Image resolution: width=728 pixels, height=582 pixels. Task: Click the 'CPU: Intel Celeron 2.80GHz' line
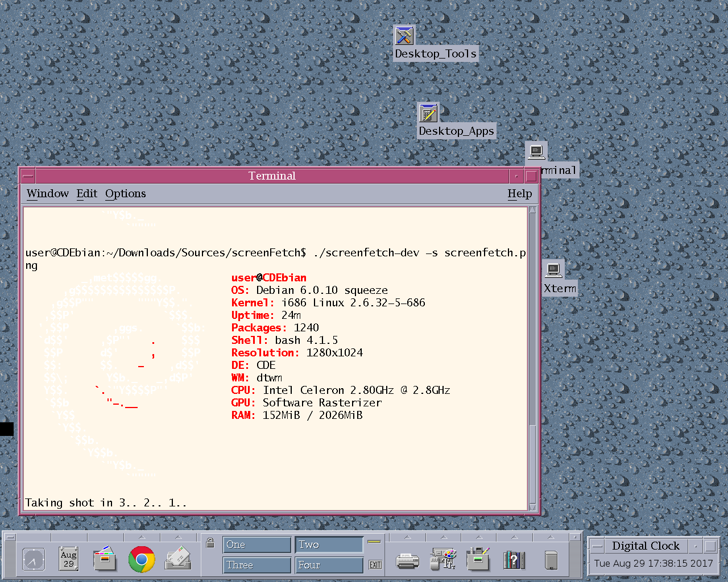click(x=341, y=390)
